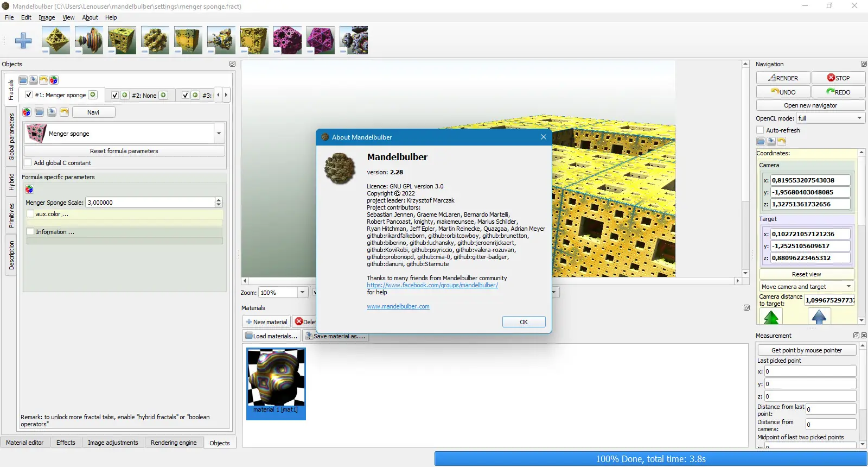Click the RENDER button
868x467 pixels.
click(x=783, y=78)
